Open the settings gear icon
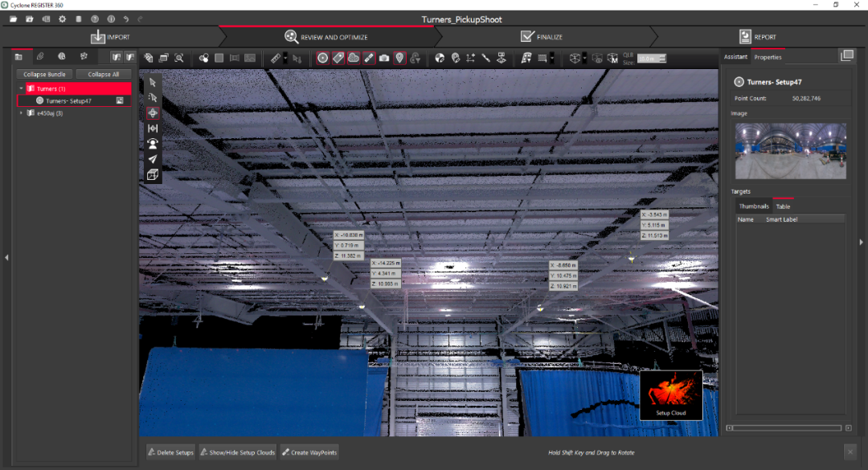This screenshot has width=868, height=470. 62,18
